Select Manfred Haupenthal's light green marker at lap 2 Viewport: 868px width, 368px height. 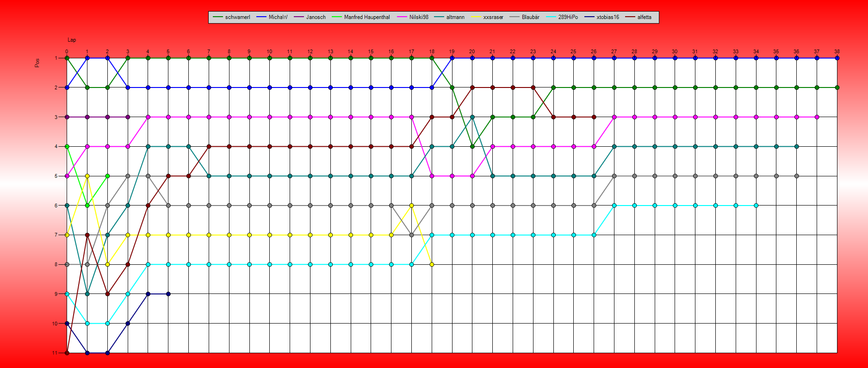(107, 176)
